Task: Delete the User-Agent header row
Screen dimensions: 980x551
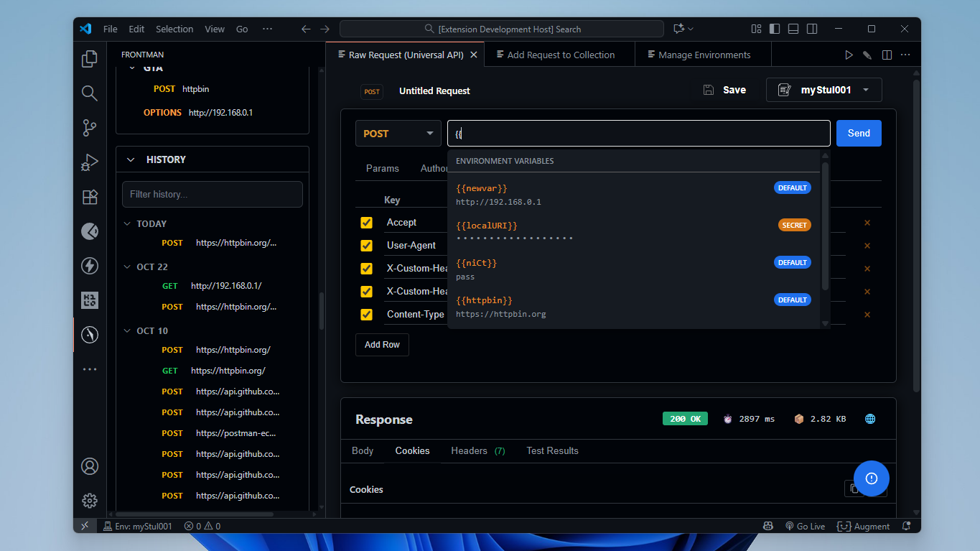Action: point(867,246)
